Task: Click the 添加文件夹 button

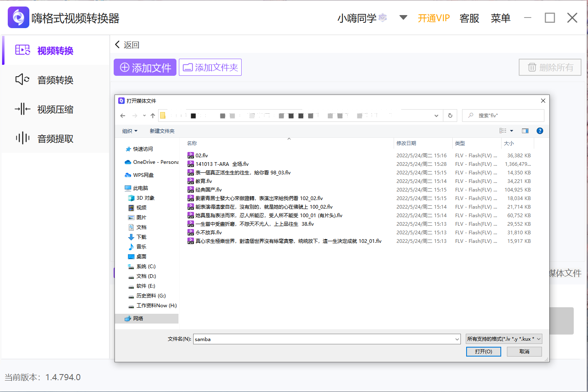Action: [x=210, y=67]
